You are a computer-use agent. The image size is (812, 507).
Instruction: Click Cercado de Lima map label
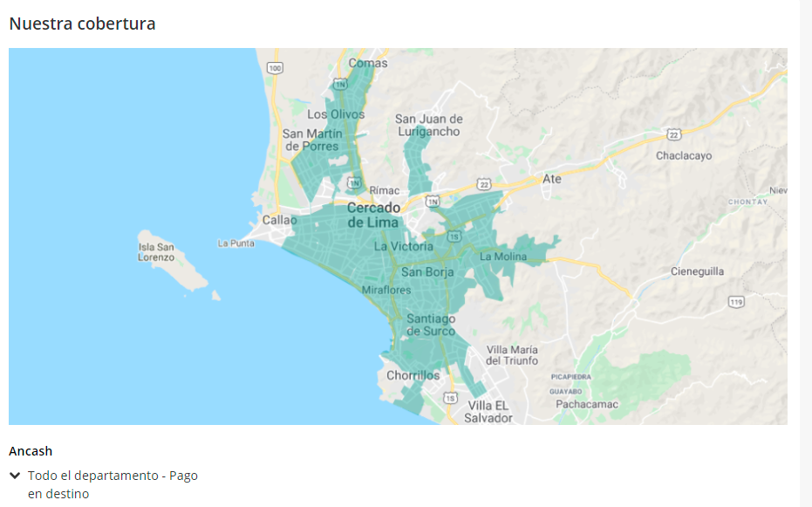click(x=373, y=215)
